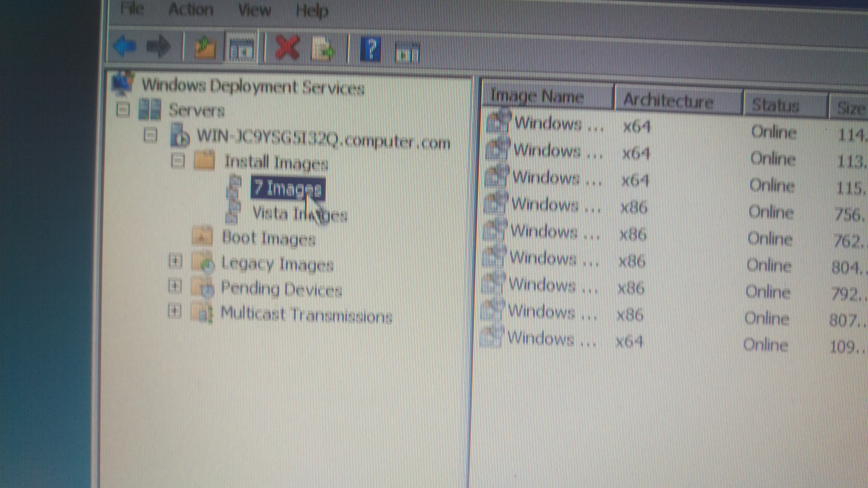Screen dimensions: 868x488
Task: Click the red X Delete icon
Action: (287, 48)
